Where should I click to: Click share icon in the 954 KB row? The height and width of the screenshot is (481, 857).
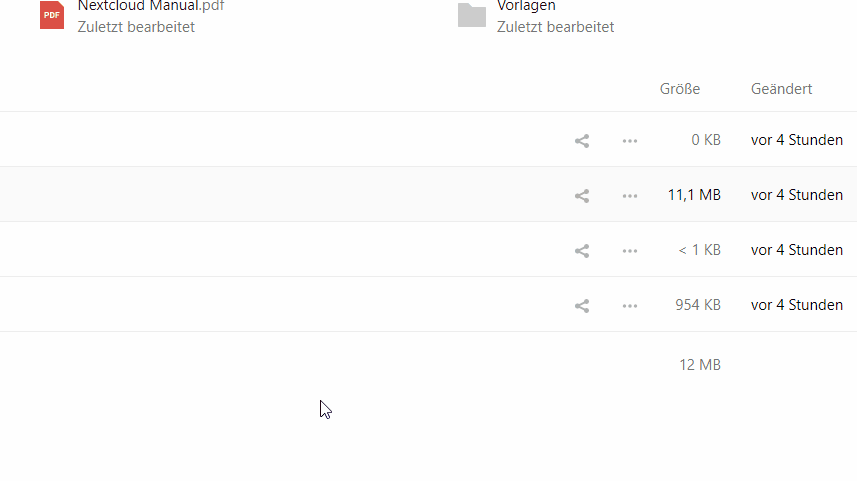click(x=582, y=306)
